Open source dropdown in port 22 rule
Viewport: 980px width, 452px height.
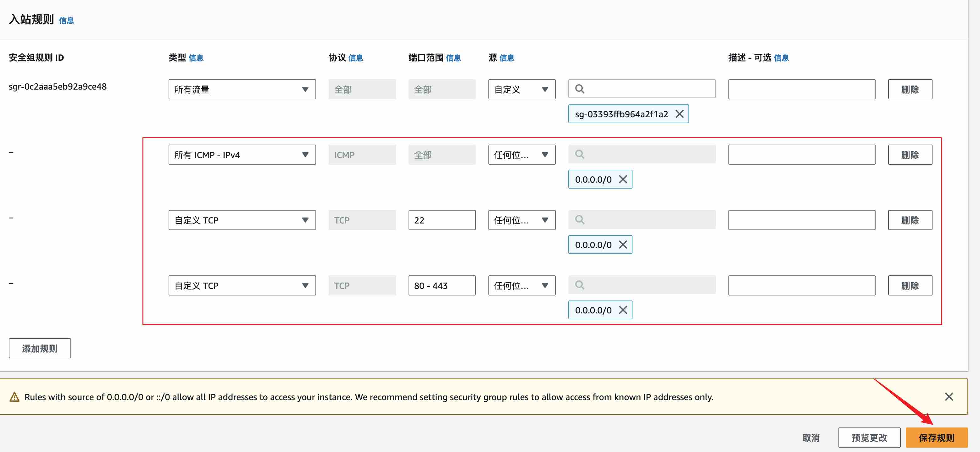pyautogui.click(x=521, y=220)
